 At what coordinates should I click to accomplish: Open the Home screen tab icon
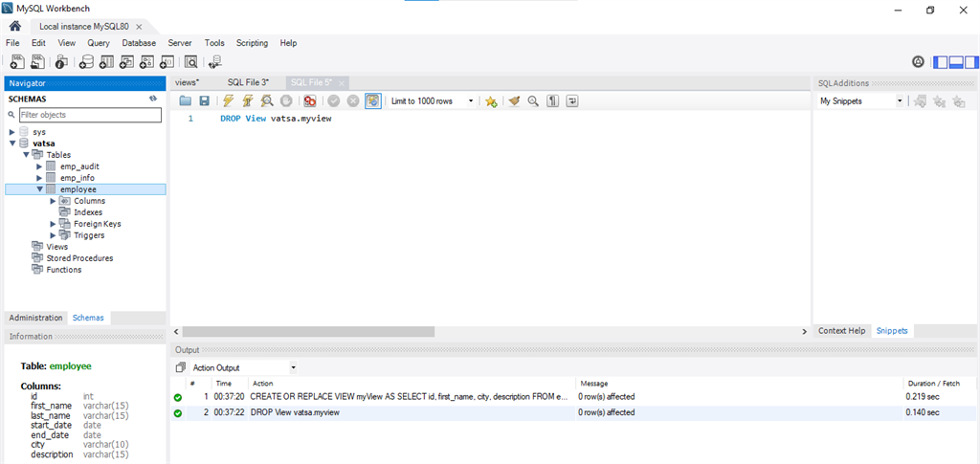click(x=15, y=26)
